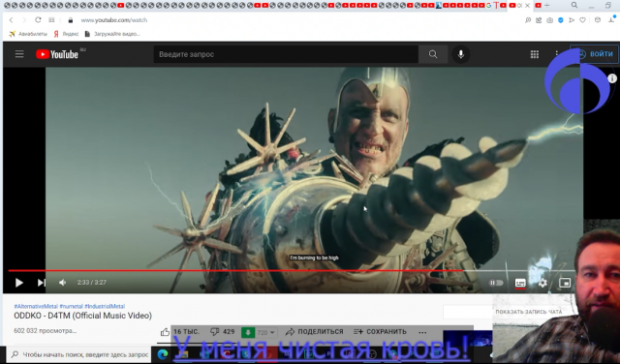Click the padlock site security icon
Screen dimensions: 620x364
tap(71, 20)
